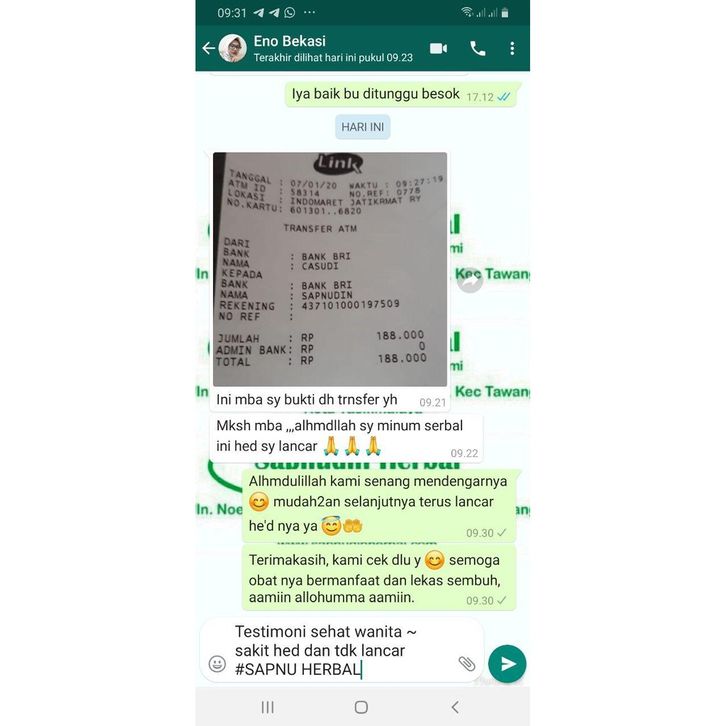Select message 'Alhmdulillah kami senang mendengarnya'

[x=379, y=506]
